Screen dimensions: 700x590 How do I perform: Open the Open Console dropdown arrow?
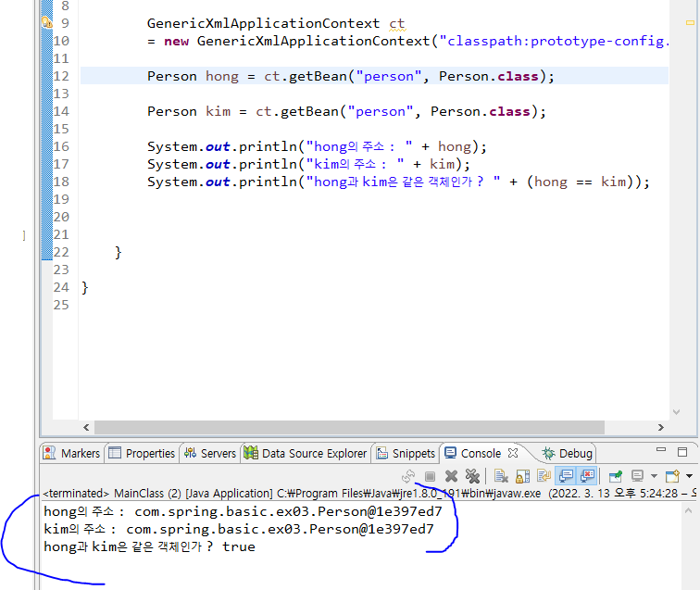pos(689,476)
